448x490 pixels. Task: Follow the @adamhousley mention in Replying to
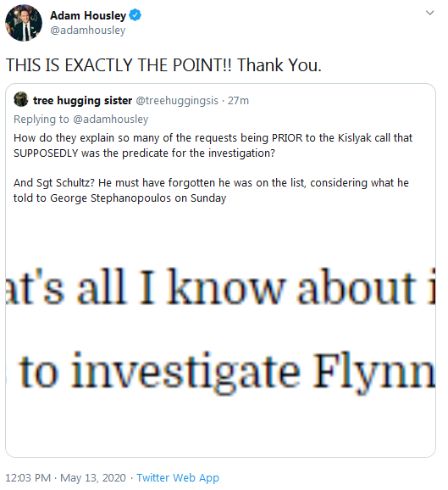click(x=110, y=119)
